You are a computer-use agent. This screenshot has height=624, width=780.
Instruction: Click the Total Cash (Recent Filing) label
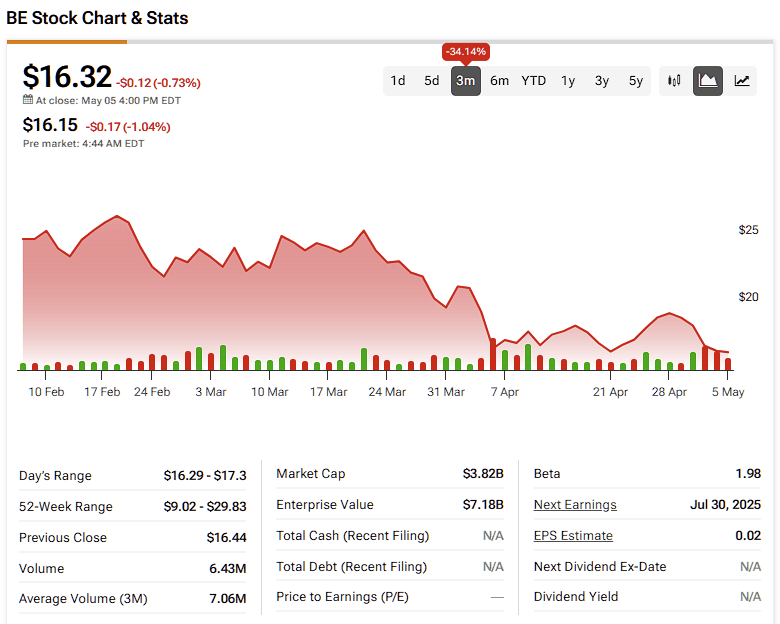tap(353, 535)
